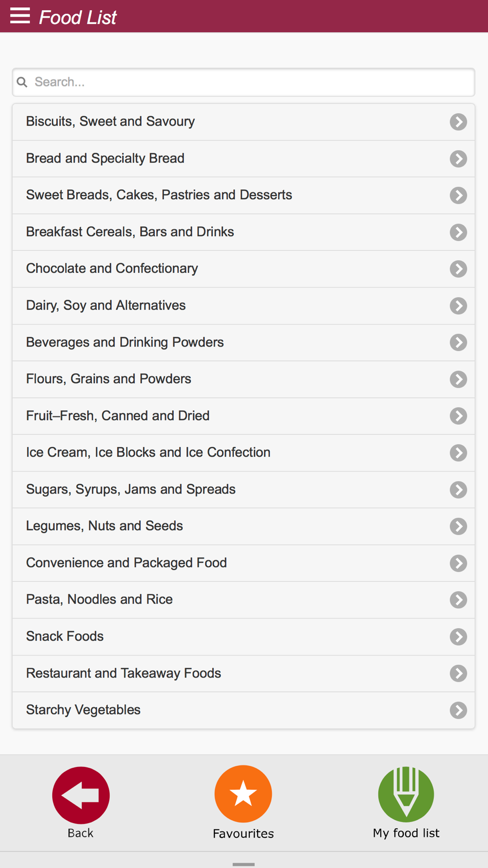Open the hamburger menu icon
This screenshot has height=868, width=488.
point(20,16)
